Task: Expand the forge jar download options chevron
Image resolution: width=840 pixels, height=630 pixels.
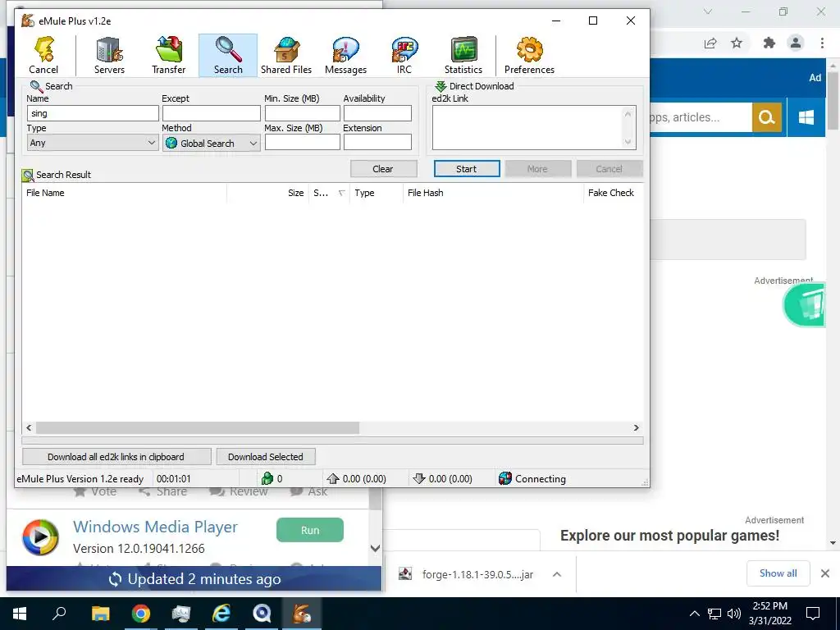Action: click(x=557, y=574)
